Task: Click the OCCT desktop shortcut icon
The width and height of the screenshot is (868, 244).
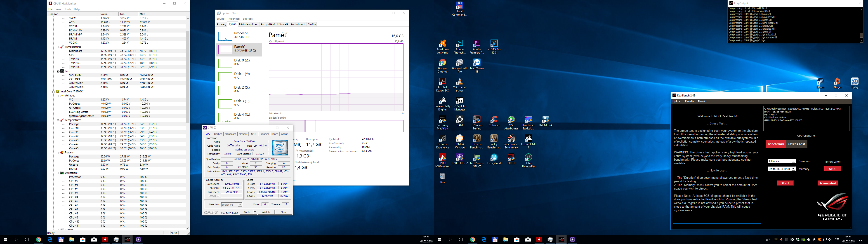Action: tap(511, 158)
